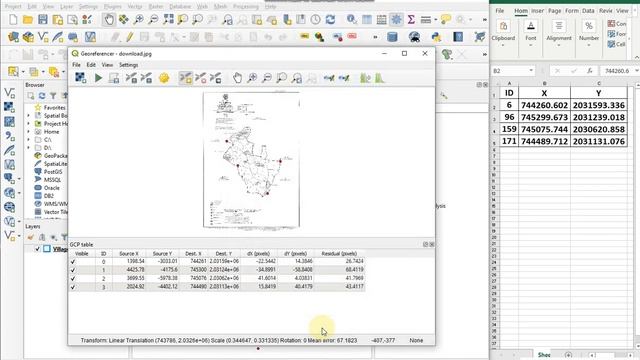Select the Add GCP Point tool
Image resolution: width=640 pixels, height=360 pixels.
pyautogui.click(x=185, y=78)
